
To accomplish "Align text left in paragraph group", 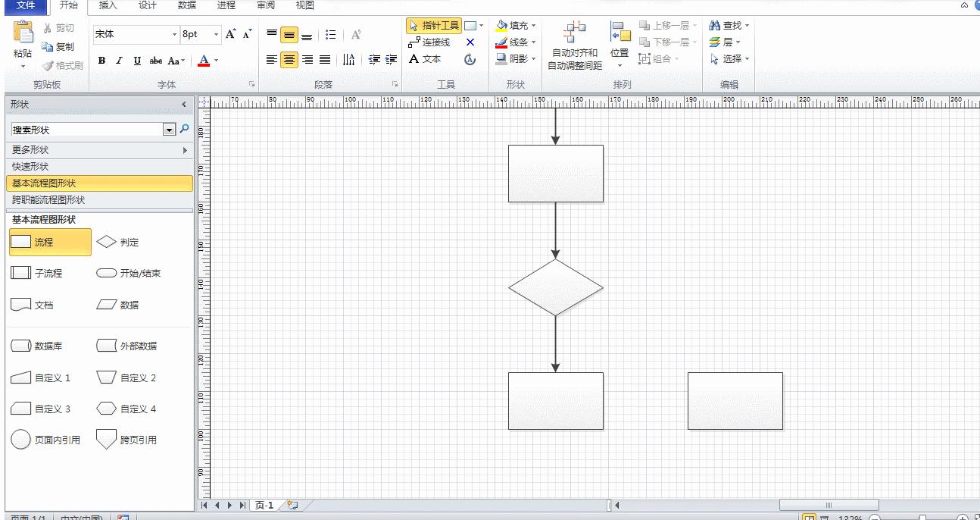I will coord(272,60).
